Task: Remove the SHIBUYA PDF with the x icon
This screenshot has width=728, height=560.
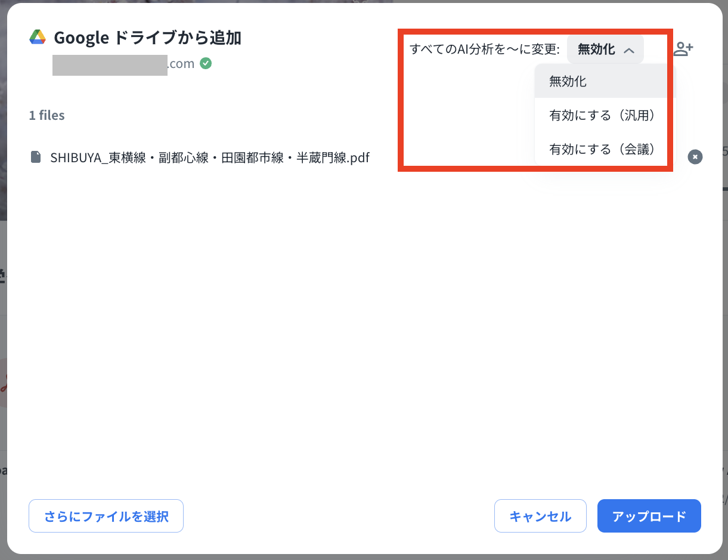Action: pyautogui.click(x=695, y=157)
